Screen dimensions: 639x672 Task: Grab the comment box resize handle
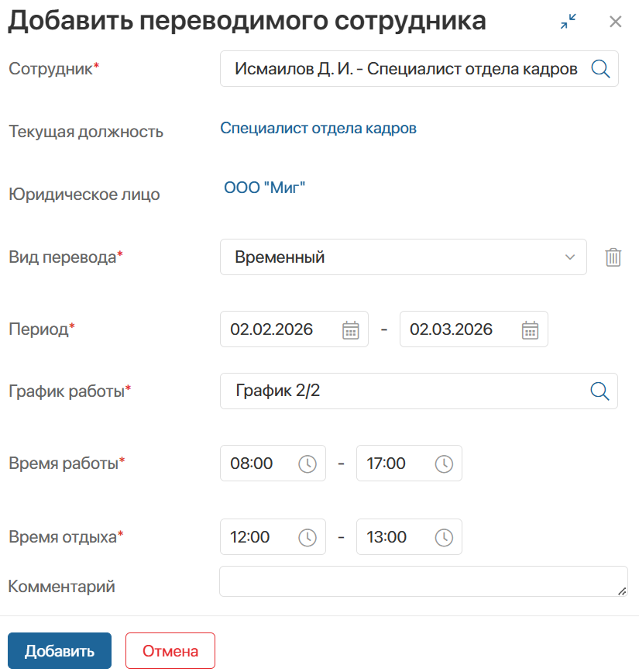(622, 591)
